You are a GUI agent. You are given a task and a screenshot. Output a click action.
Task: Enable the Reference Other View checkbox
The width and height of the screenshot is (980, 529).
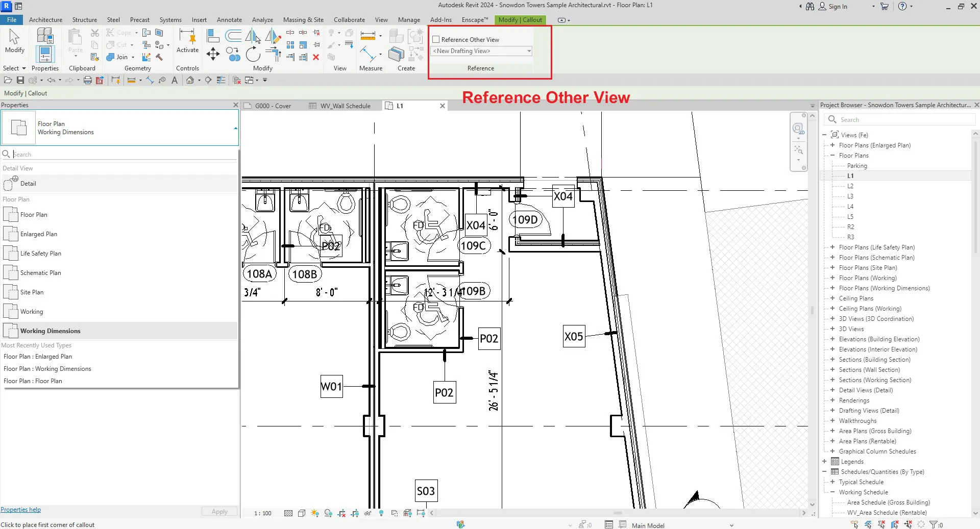coord(436,40)
